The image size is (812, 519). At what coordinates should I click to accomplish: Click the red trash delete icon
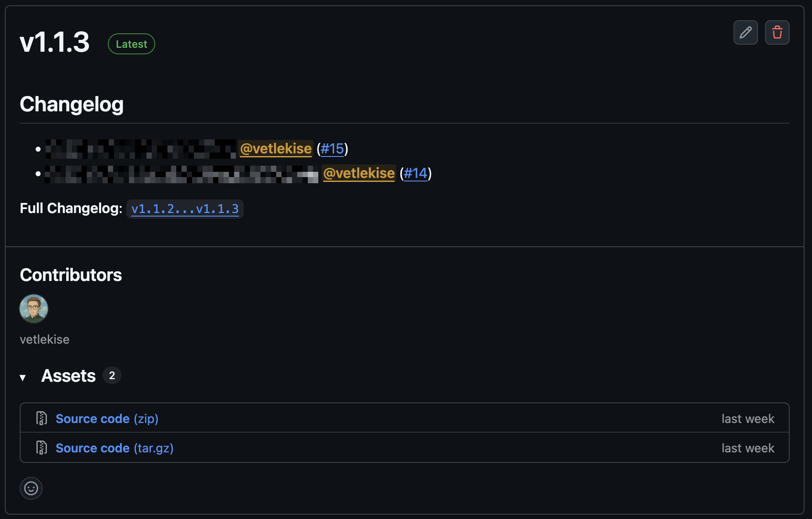click(777, 32)
